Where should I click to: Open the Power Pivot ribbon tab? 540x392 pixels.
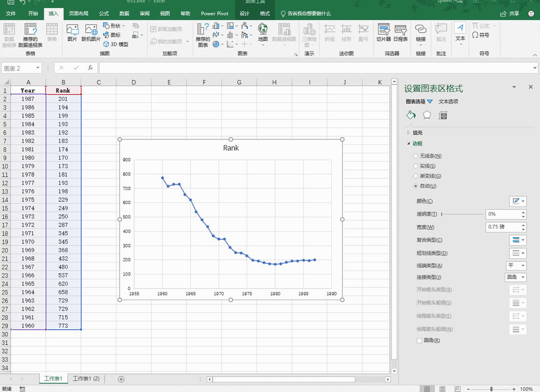(214, 13)
